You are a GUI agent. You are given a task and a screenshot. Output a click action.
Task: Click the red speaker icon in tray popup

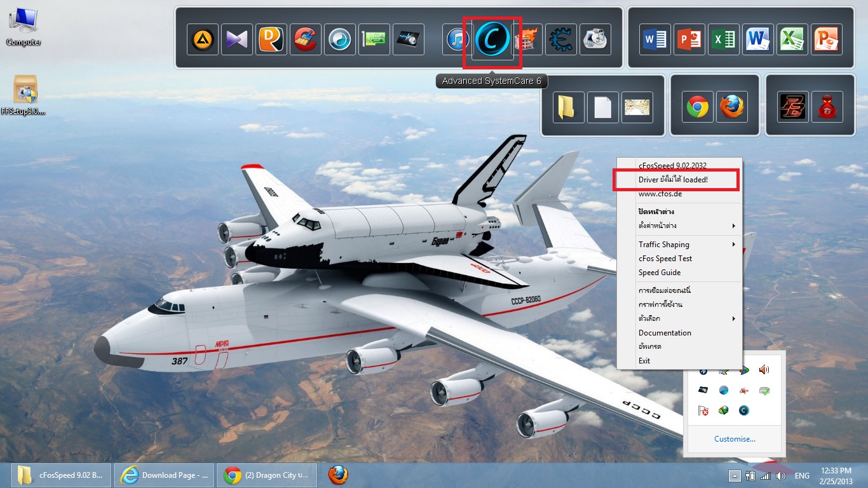click(x=764, y=370)
